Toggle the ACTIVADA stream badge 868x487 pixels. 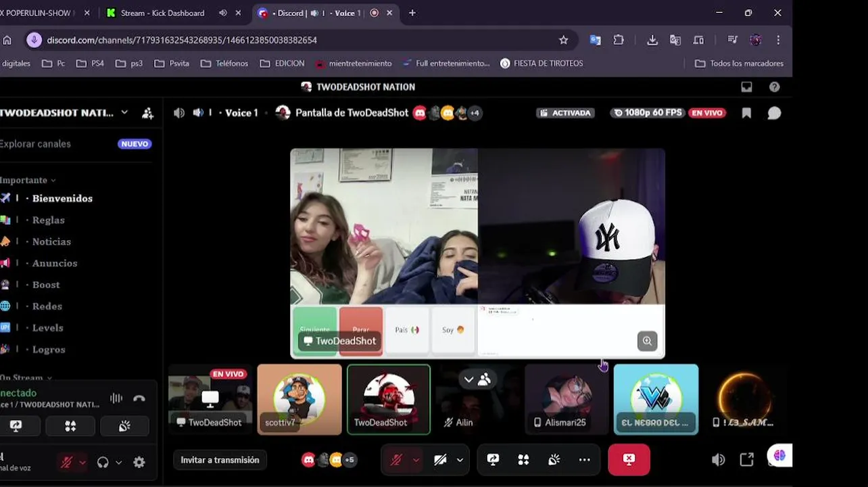point(565,113)
